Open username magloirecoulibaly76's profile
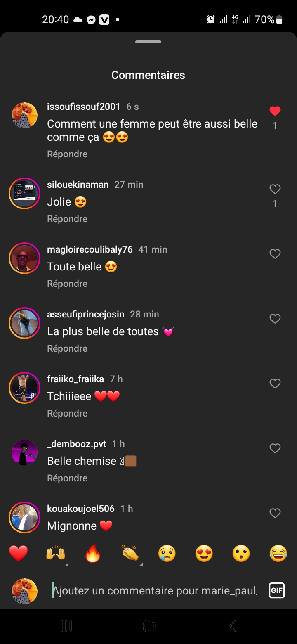Viewport: 297px width, 644px height. point(90,249)
